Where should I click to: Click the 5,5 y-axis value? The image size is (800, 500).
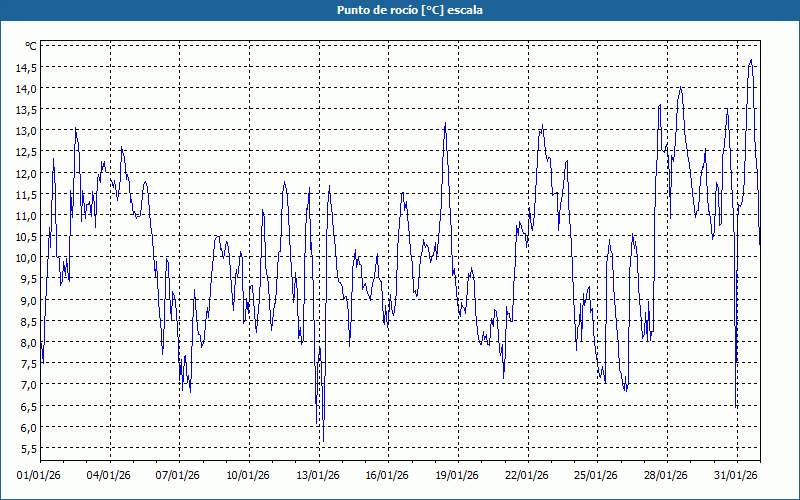pyautogui.click(x=28, y=448)
